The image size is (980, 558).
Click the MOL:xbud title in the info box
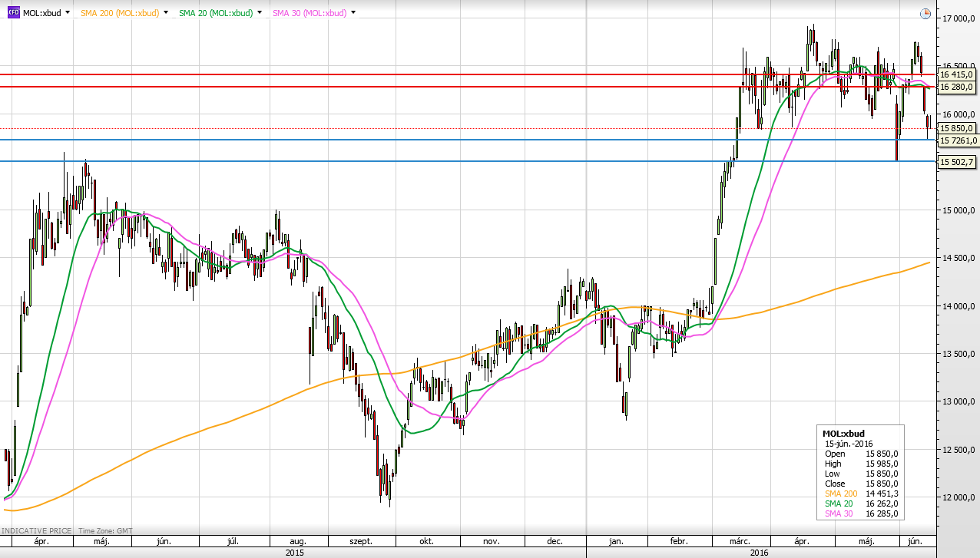point(843,434)
